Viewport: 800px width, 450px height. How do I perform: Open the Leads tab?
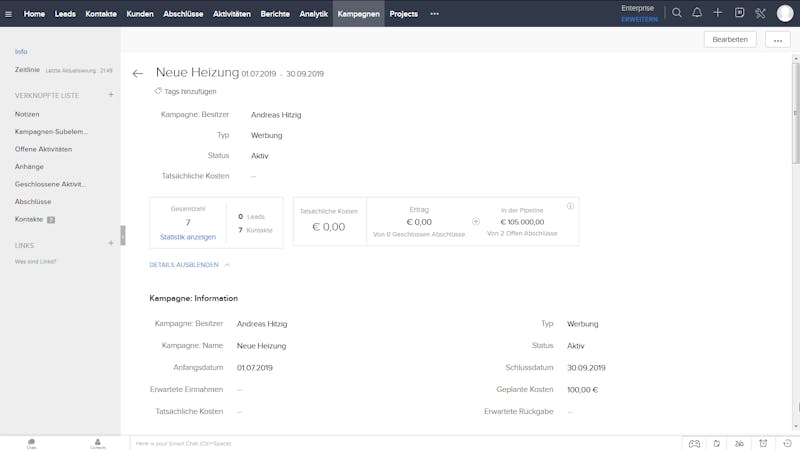click(x=65, y=14)
